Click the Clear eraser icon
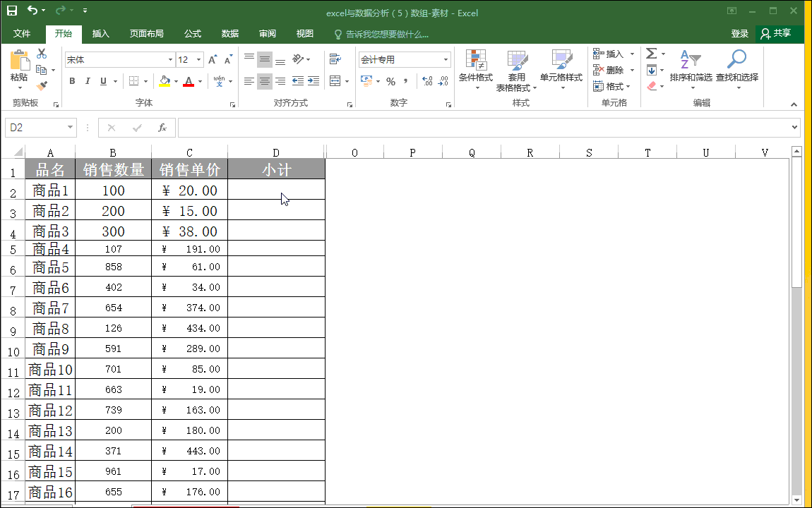The width and height of the screenshot is (812, 508). tap(652, 86)
